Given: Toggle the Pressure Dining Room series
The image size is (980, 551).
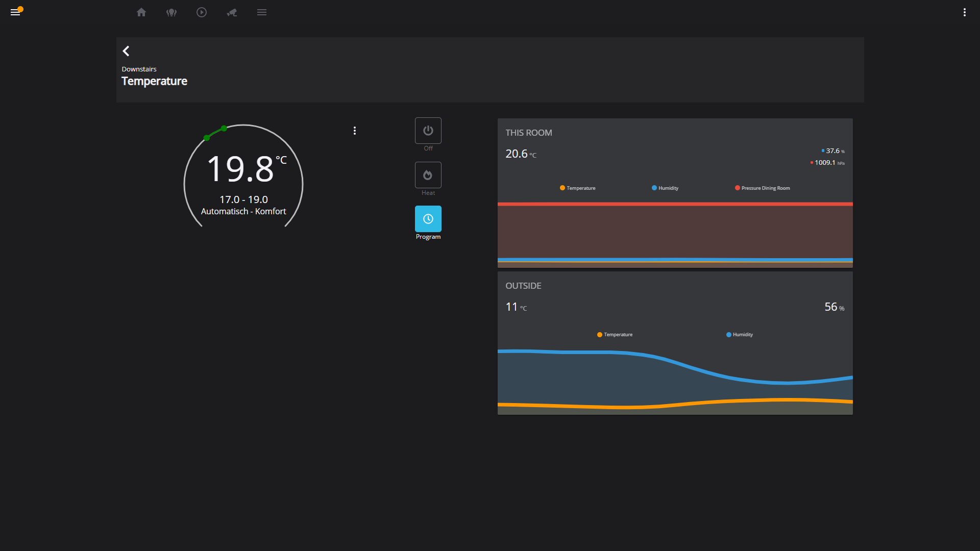Looking at the screenshot, I should [762, 188].
